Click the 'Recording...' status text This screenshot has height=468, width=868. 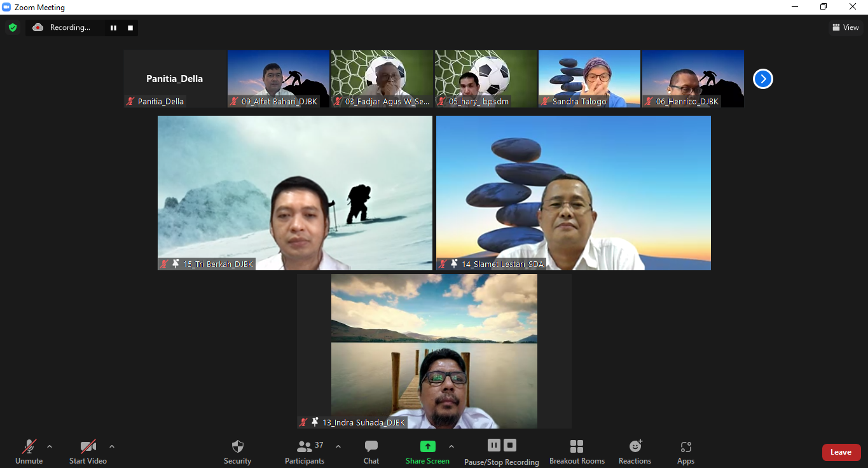[70, 27]
